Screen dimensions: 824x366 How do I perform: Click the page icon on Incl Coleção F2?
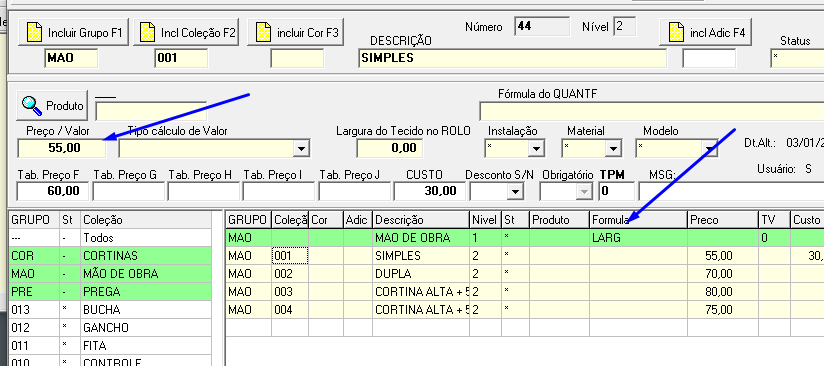pos(149,33)
